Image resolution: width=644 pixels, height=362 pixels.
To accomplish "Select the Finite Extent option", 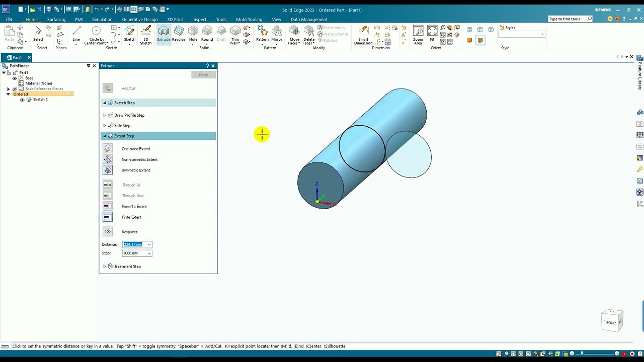I will coord(108,217).
